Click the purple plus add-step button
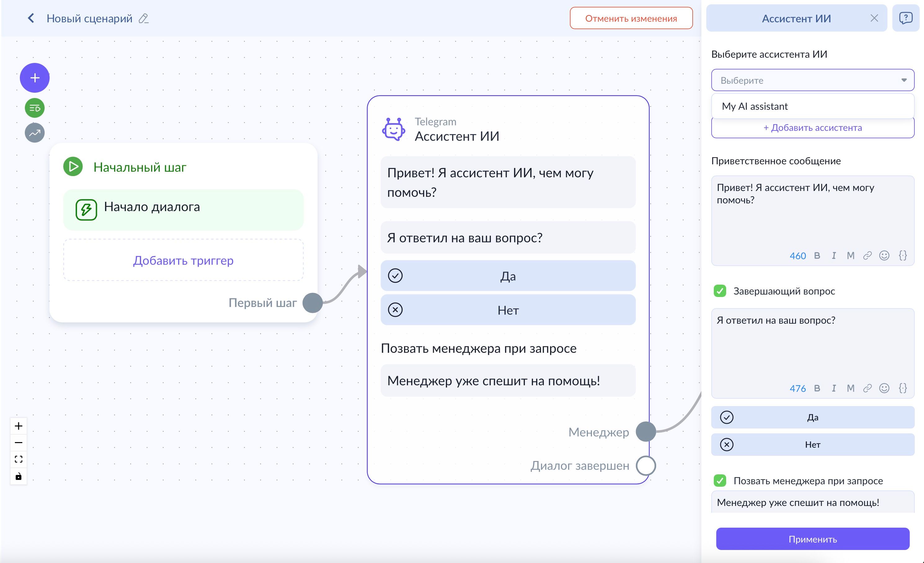Viewport: 924px width, 563px height. 34,78
